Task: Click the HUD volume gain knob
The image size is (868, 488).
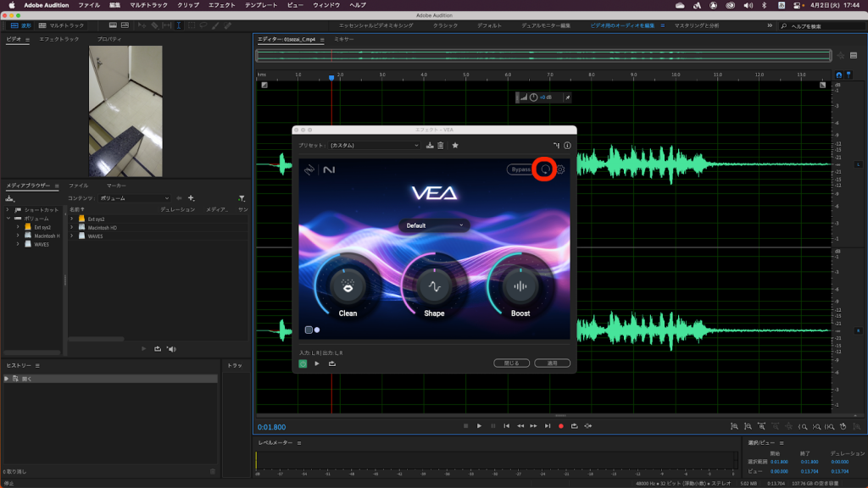Action: click(x=534, y=97)
